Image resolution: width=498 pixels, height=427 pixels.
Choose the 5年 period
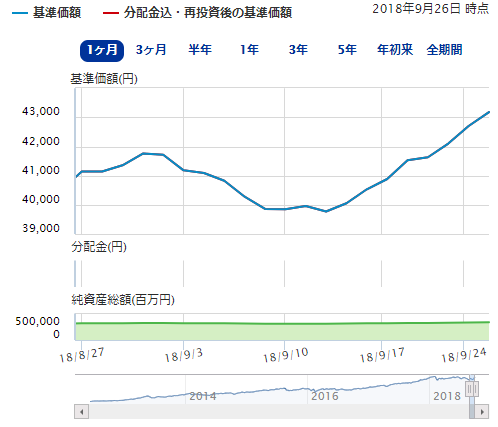pos(347,50)
